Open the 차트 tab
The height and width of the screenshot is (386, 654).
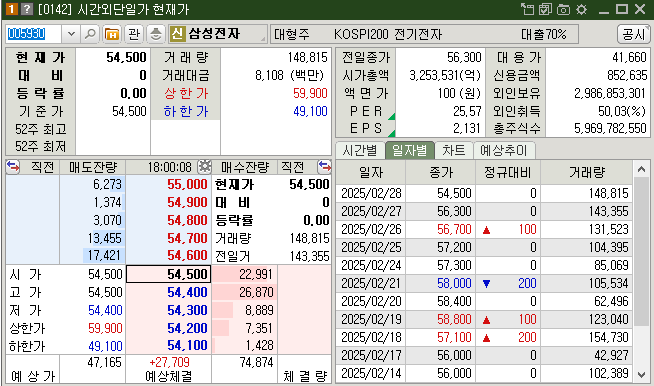point(454,150)
